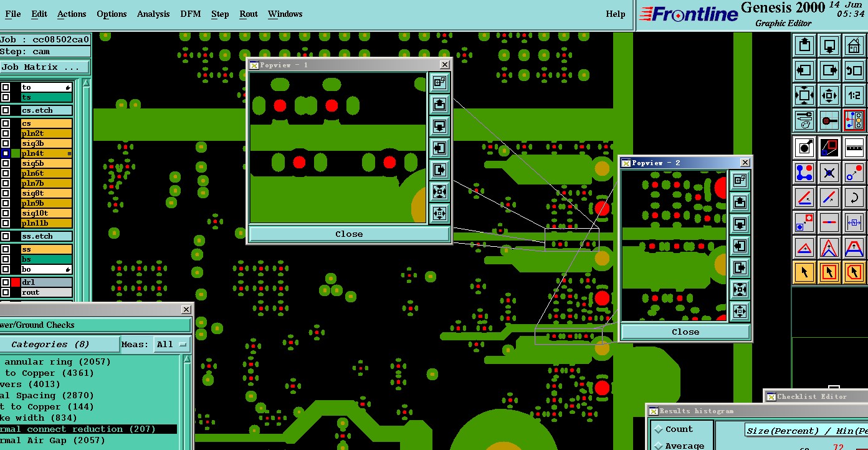The width and height of the screenshot is (868, 450).
Task: Open the File menu
Action: tap(12, 14)
